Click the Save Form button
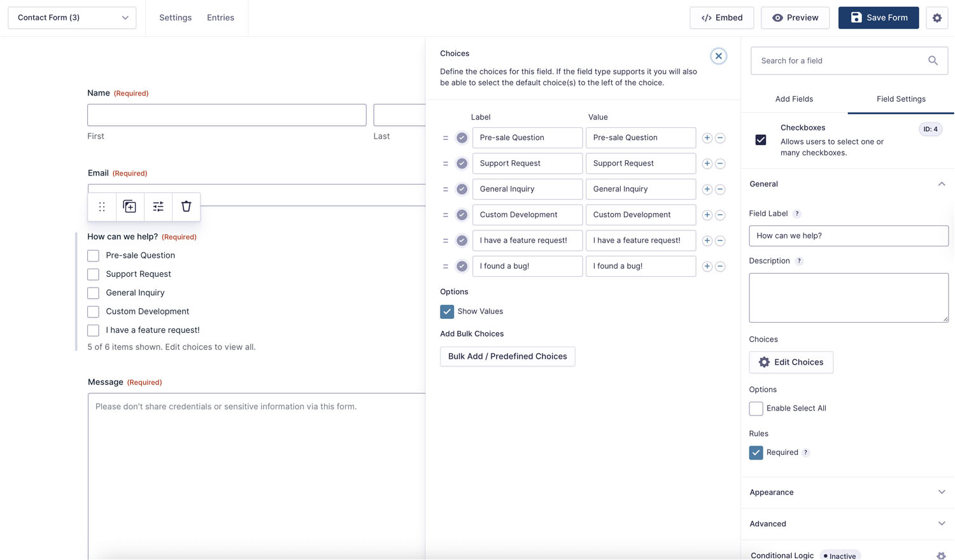 point(878,18)
